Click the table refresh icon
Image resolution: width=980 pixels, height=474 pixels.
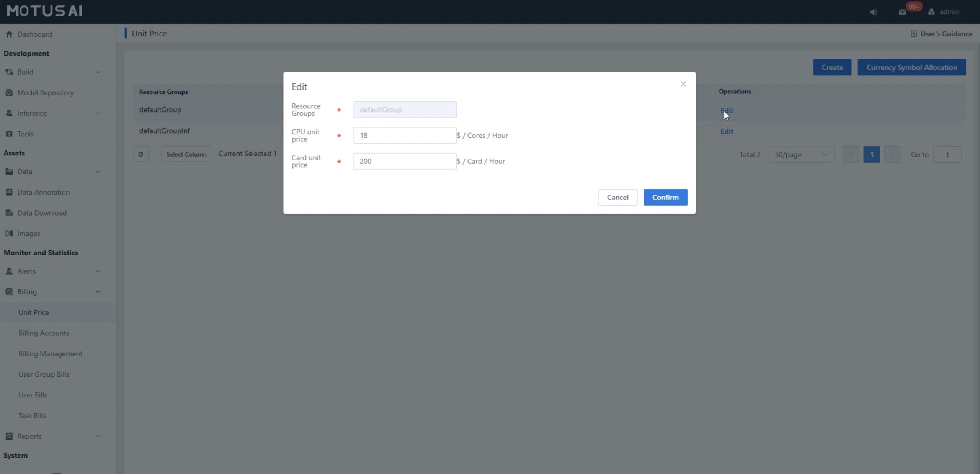(x=140, y=154)
